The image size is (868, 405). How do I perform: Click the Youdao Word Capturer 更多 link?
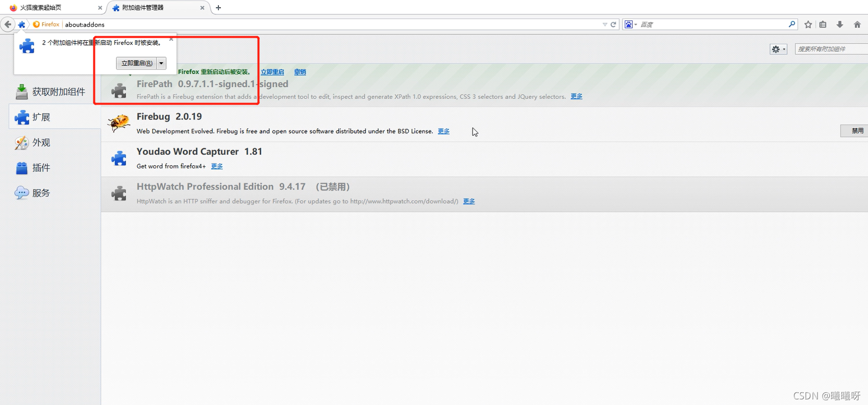[217, 166]
